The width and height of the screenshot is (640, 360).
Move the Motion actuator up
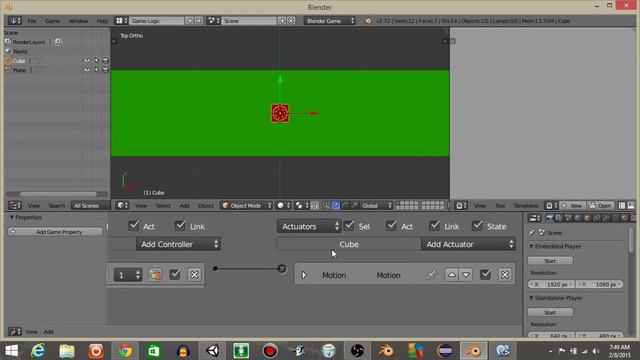(452, 275)
